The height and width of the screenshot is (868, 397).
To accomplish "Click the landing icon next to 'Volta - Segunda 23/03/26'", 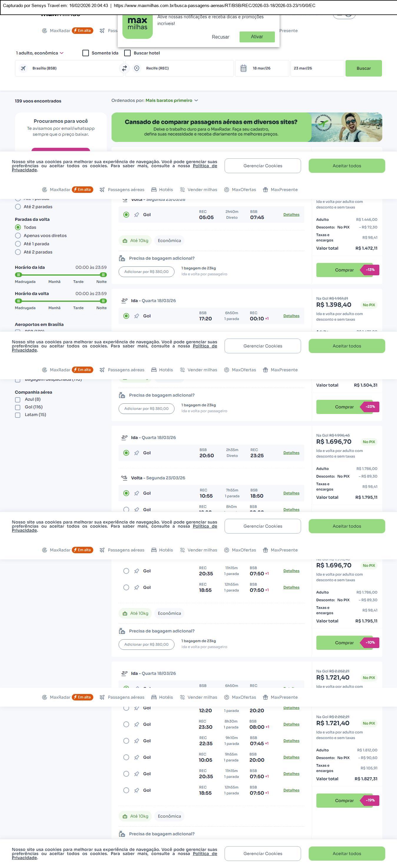I will [x=124, y=478].
